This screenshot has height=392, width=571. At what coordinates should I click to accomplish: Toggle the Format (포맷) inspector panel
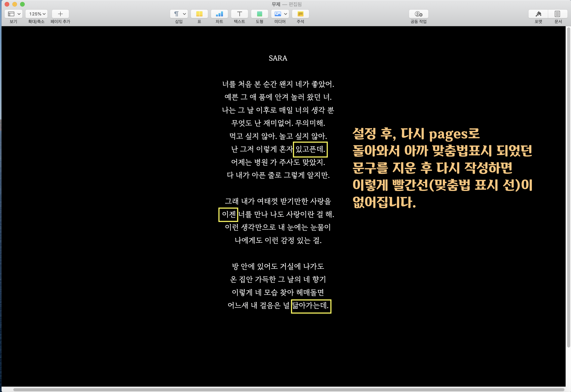pos(538,14)
